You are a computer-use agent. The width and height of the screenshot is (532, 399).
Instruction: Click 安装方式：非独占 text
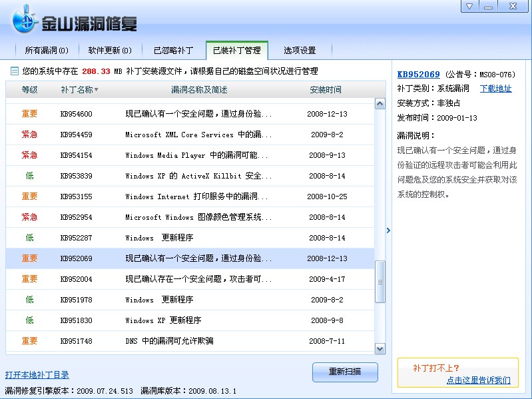pos(429,103)
